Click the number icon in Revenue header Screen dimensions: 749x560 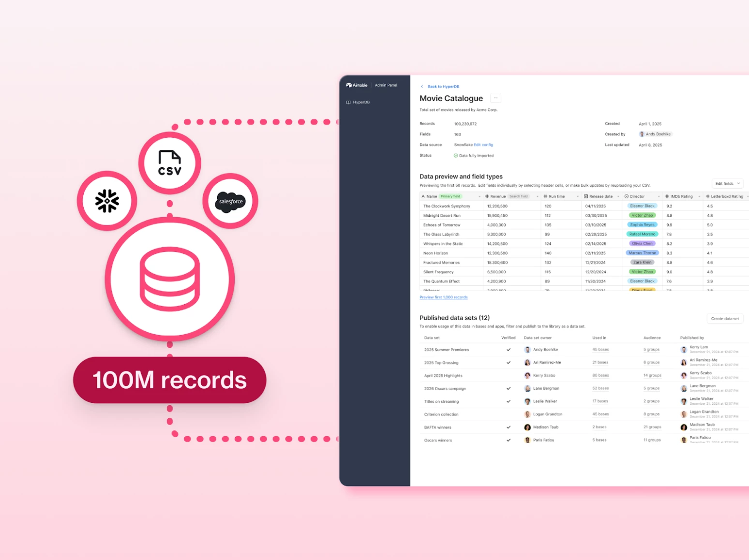point(487,196)
